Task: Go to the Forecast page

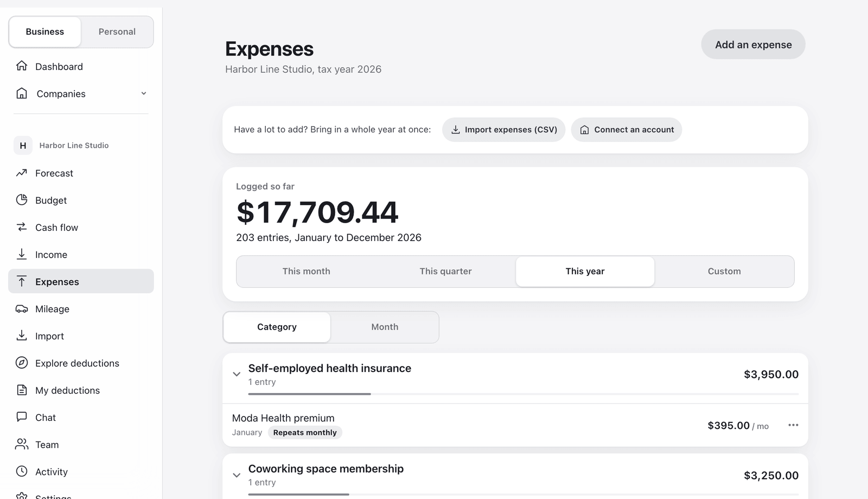Action: [x=81, y=173]
